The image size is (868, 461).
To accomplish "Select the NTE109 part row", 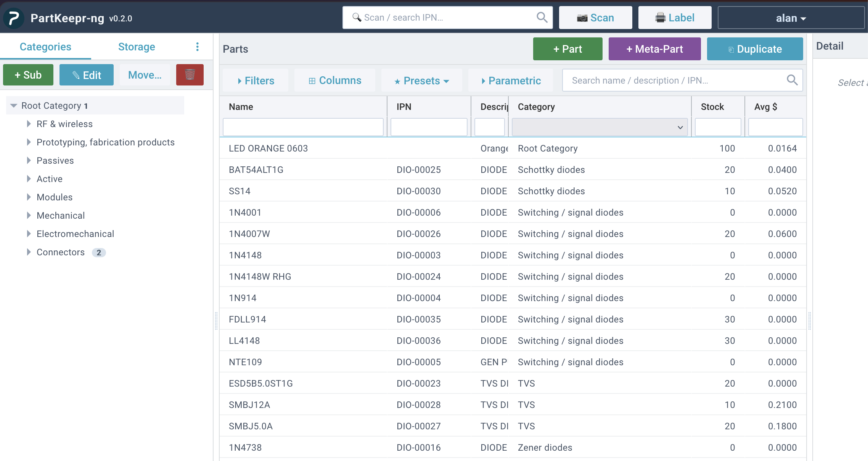I will click(x=513, y=362).
